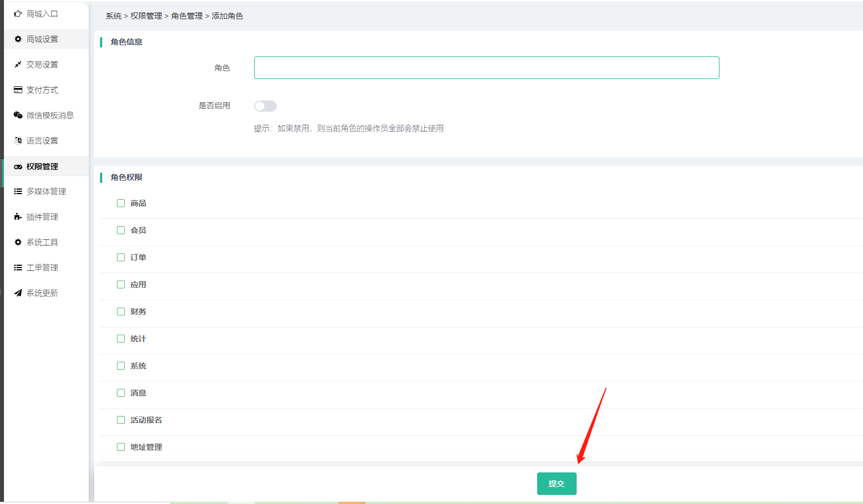Click the 多媒体管理 list icon
The height and width of the screenshot is (504, 863).
coord(18,191)
